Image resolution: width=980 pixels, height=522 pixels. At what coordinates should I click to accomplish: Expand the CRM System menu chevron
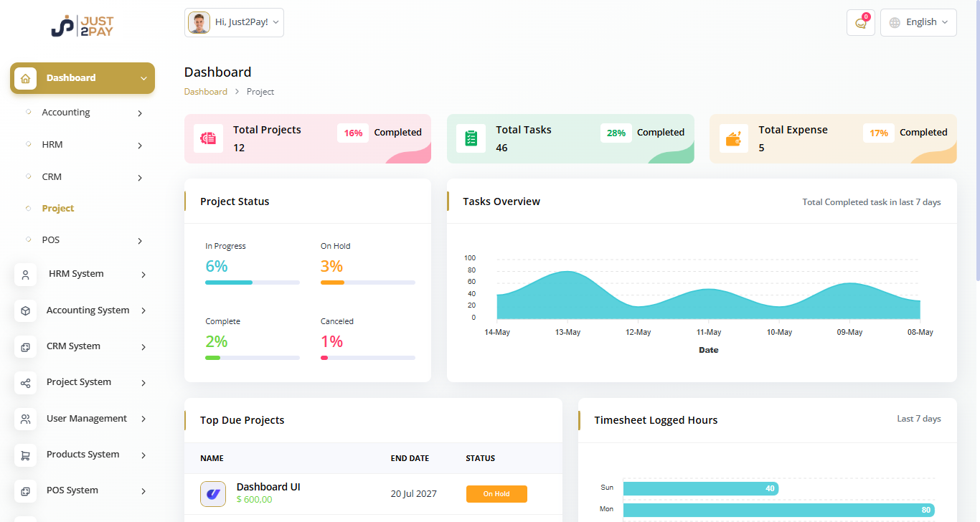tap(143, 347)
